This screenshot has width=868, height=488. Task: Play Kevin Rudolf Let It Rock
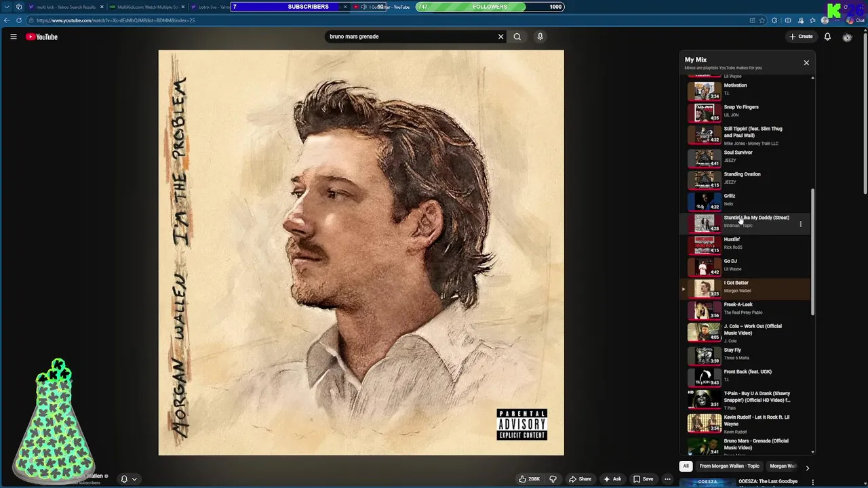pos(746,423)
